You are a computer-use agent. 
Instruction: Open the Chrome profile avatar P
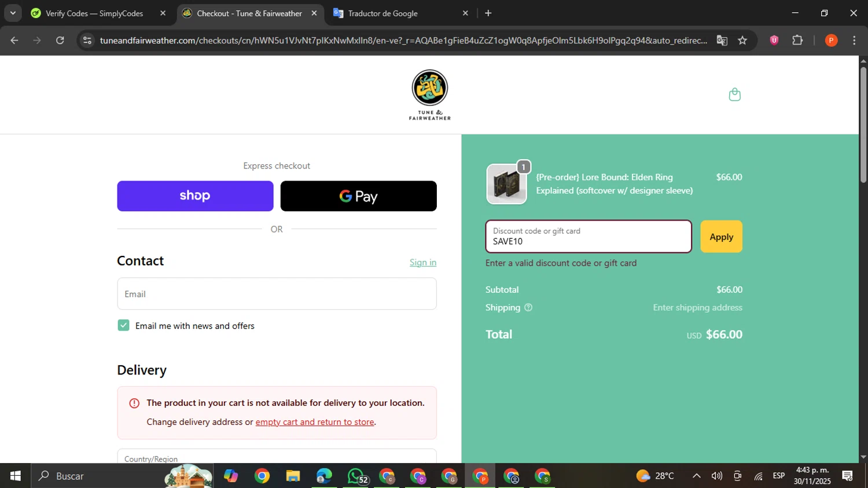click(x=831, y=40)
